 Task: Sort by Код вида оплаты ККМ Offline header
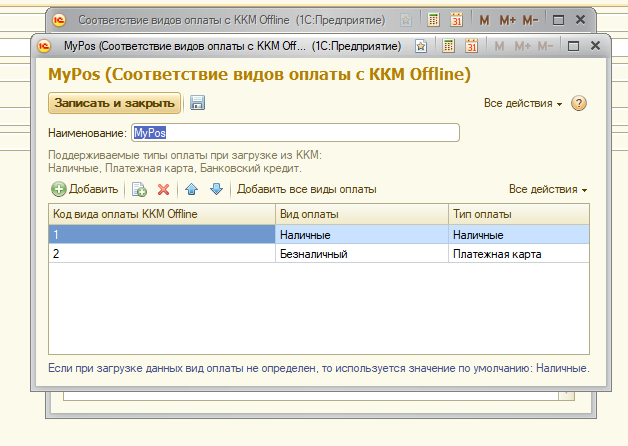pyautogui.click(x=162, y=214)
